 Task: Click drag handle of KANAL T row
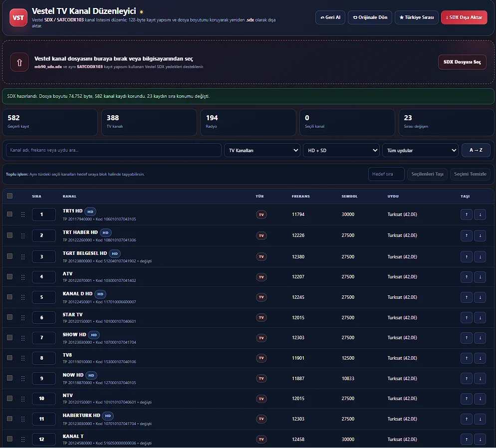pos(23,440)
